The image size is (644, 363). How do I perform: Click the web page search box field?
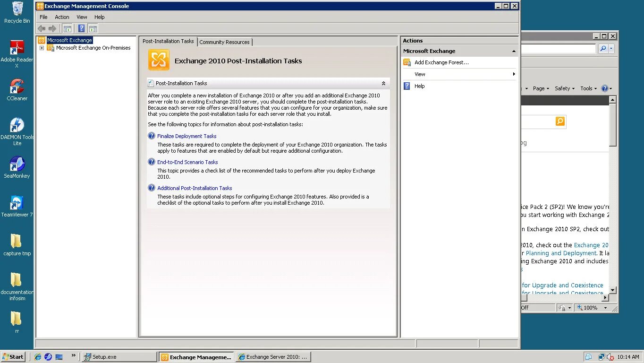point(538,121)
